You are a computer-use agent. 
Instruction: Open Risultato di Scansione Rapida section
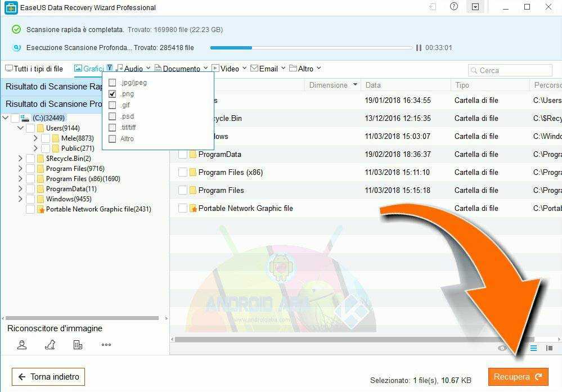pos(51,87)
